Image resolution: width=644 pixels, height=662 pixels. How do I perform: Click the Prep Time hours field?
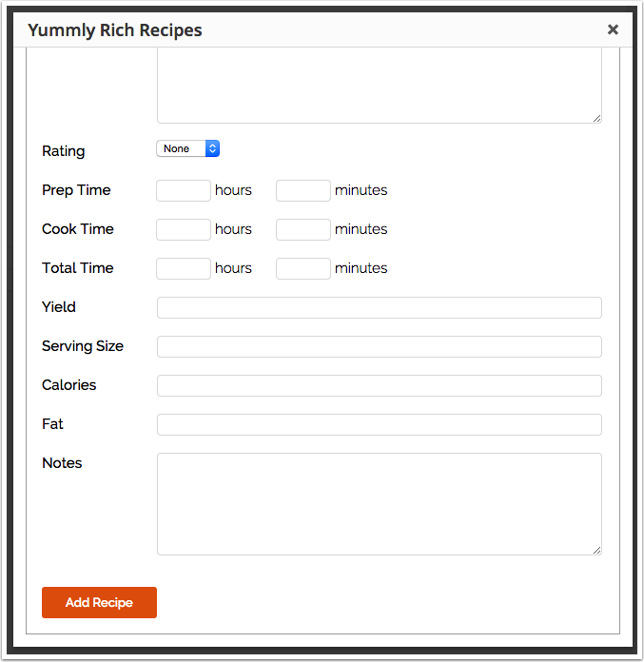pyautogui.click(x=184, y=190)
